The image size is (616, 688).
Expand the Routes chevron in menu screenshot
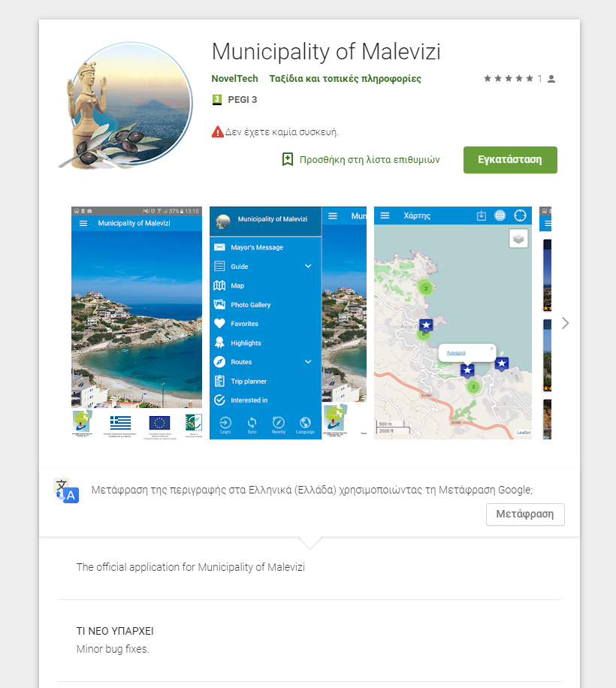(307, 362)
